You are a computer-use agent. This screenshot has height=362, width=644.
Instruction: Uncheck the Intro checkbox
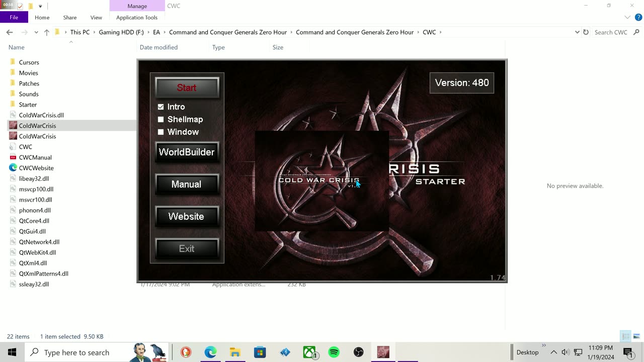pyautogui.click(x=161, y=107)
